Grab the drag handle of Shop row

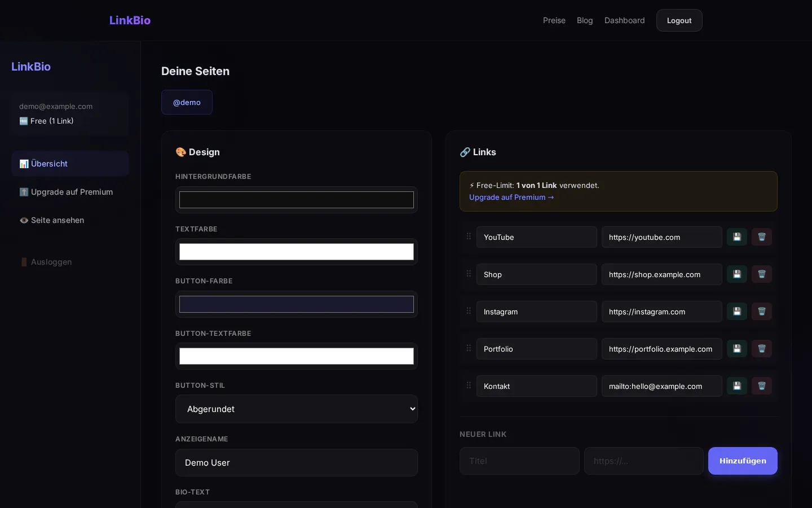[x=469, y=274]
